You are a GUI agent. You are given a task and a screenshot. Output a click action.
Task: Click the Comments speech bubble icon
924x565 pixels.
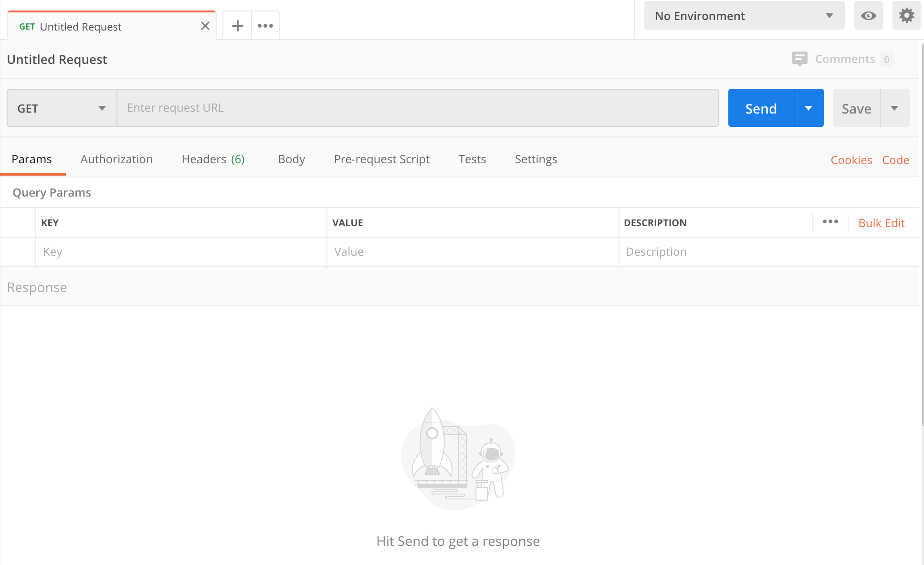[799, 59]
